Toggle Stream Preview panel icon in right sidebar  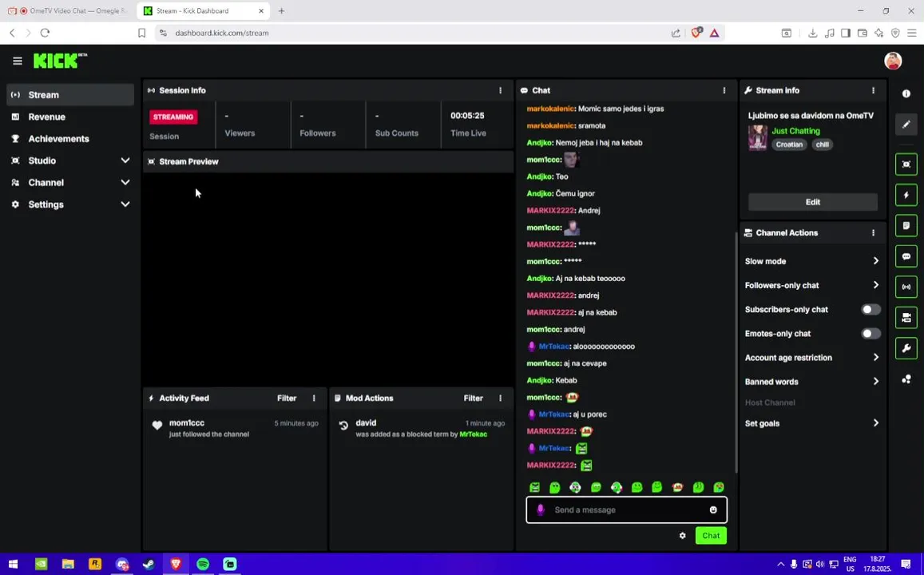[906, 164]
